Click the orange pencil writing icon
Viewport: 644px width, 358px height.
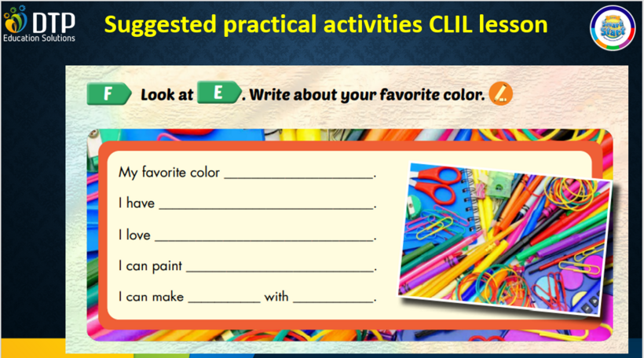pyautogui.click(x=500, y=94)
